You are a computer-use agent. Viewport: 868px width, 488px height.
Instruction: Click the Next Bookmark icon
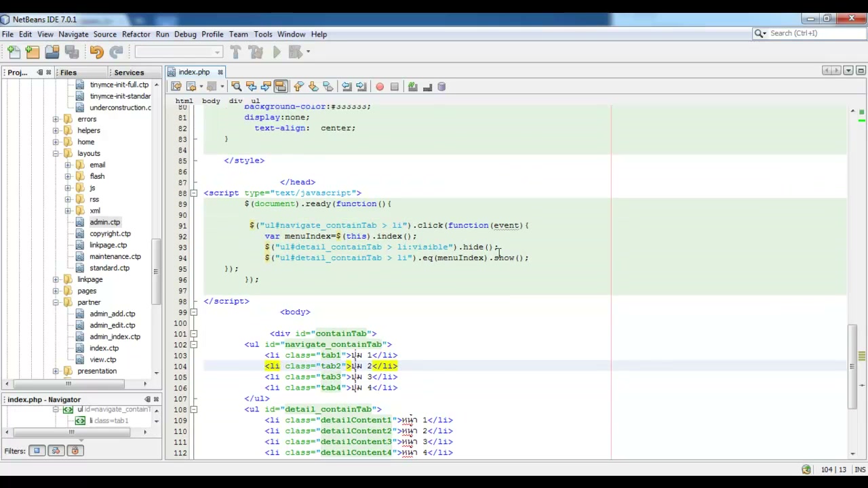coord(313,87)
